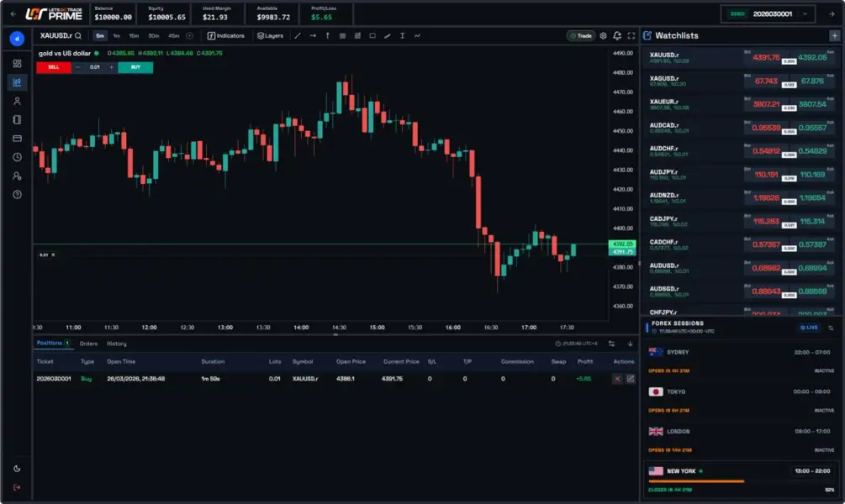845x504 pixels.
Task: Go back using the top-left arrow
Action: [x=13, y=14]
